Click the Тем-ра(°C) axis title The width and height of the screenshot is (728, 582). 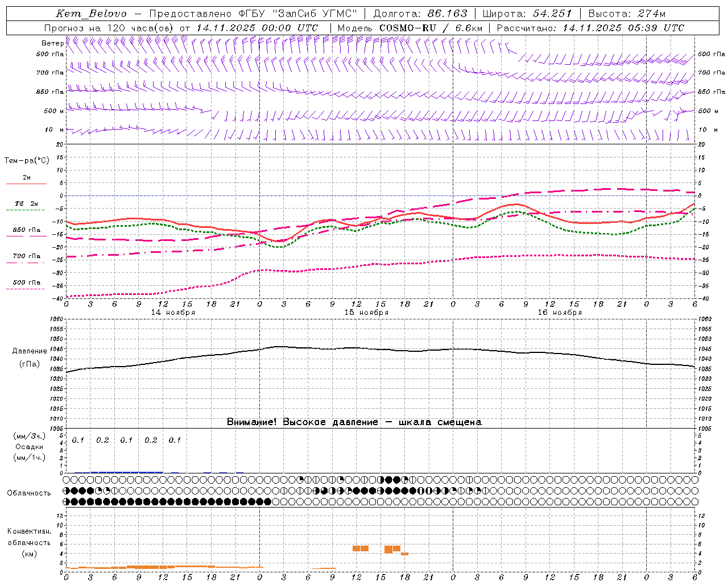[27, 161]
